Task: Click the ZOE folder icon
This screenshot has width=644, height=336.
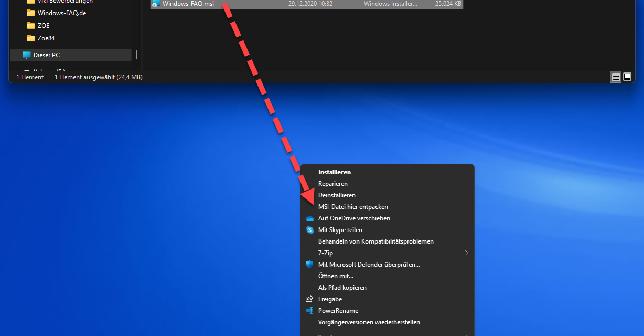Action: coord(31,26)
